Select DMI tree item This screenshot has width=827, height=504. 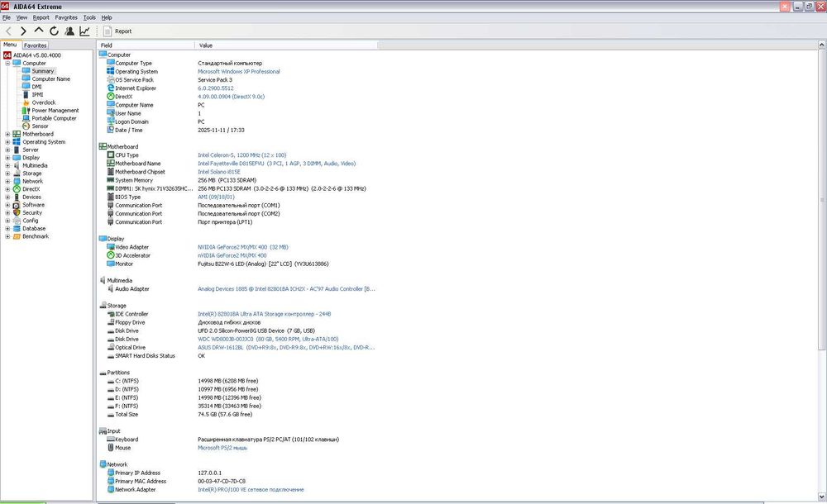(x=36, y=87)
